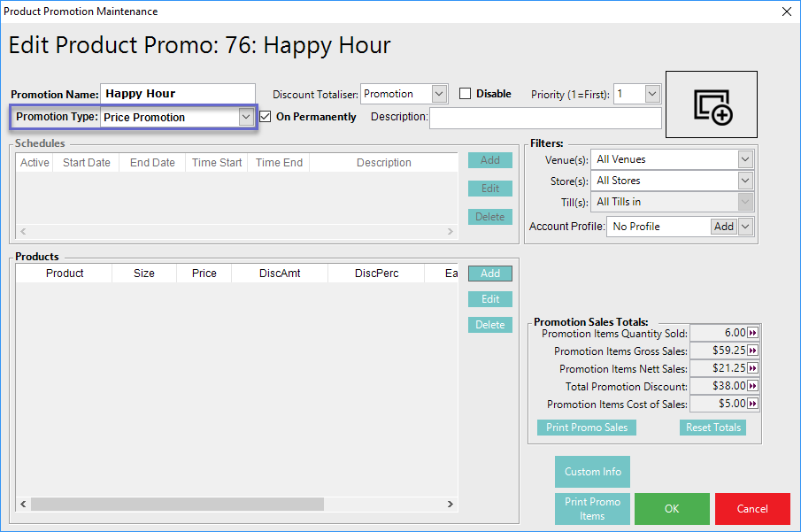Click arrow icon beside Promotion Items Gross Sales

752,351
